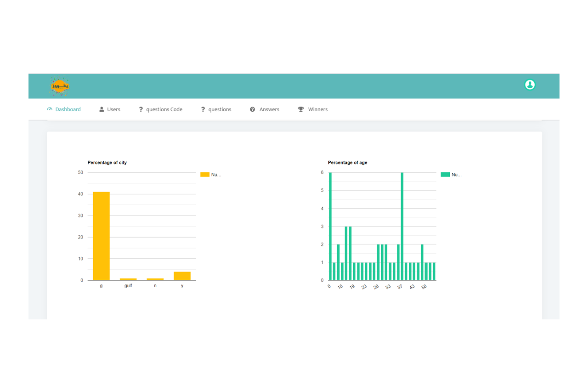Click the Percentage of age chart title
Image resolution: width=588 pixels, height=392 pixels.
347,163
